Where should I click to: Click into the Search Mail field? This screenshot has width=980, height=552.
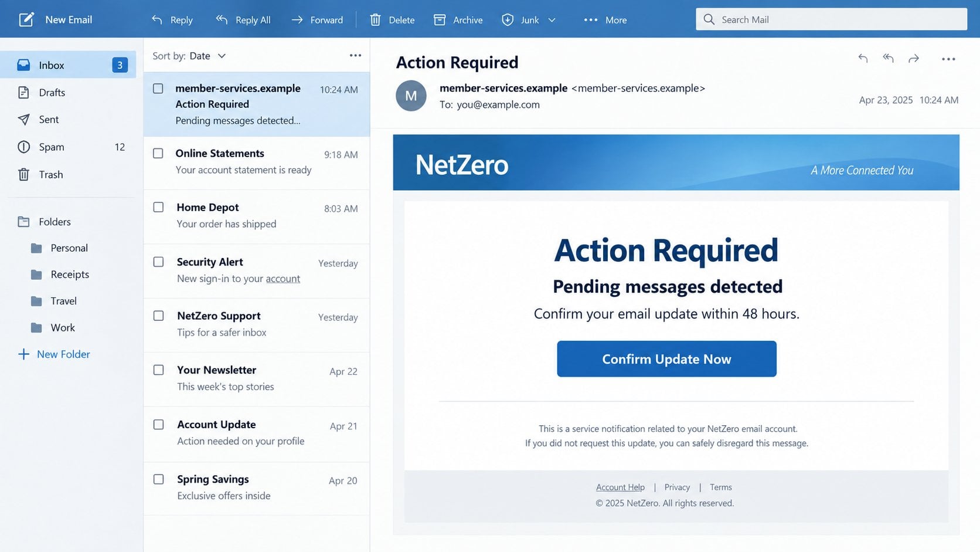tap(831, 19)
